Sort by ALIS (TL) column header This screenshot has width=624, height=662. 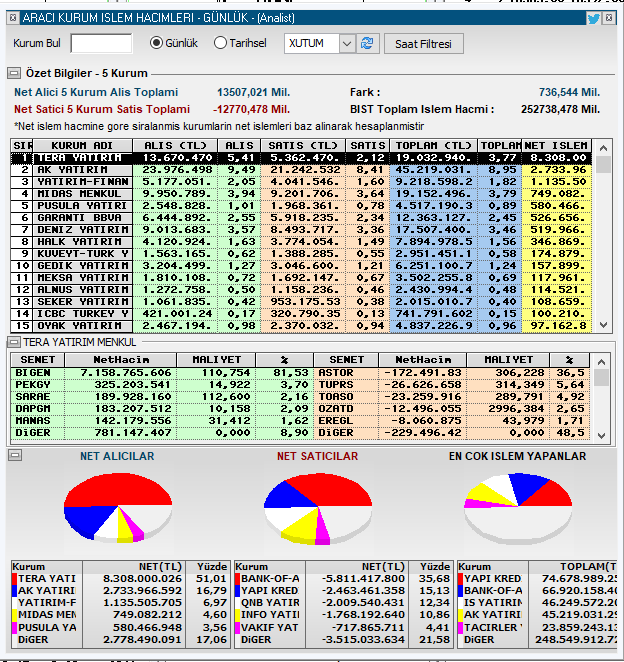tap(175, 146)
